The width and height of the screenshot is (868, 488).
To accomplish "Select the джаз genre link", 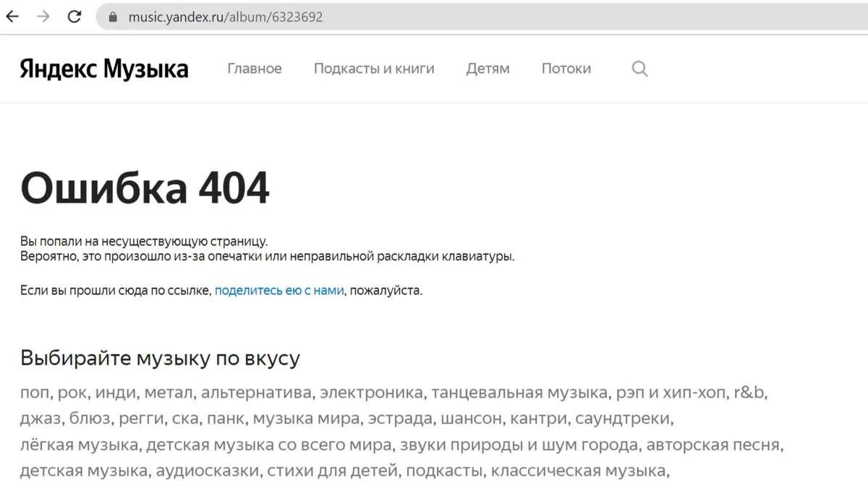I will click(41, 419).
